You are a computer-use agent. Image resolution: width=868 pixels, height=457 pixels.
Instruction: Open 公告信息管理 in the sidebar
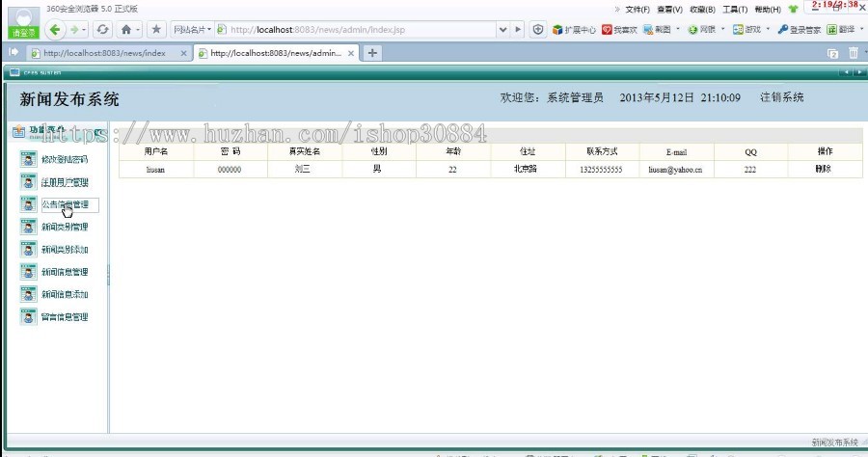pos(66,204)
